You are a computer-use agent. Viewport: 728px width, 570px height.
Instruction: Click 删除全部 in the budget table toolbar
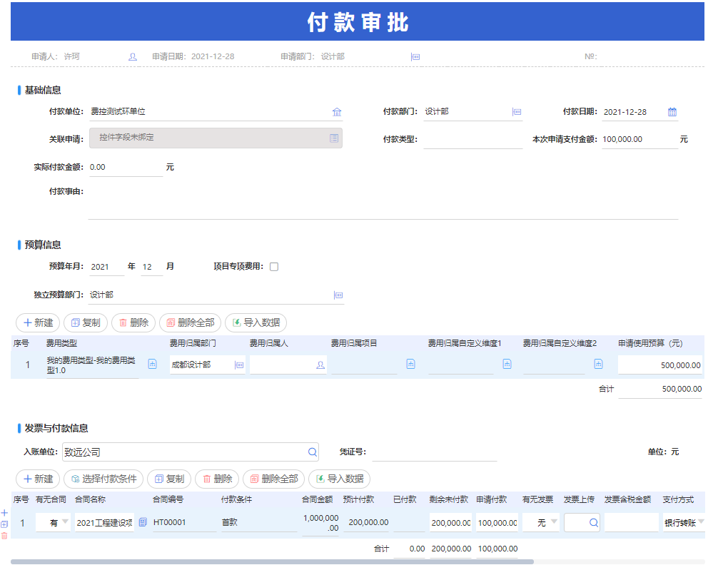[x=191, y=322]
